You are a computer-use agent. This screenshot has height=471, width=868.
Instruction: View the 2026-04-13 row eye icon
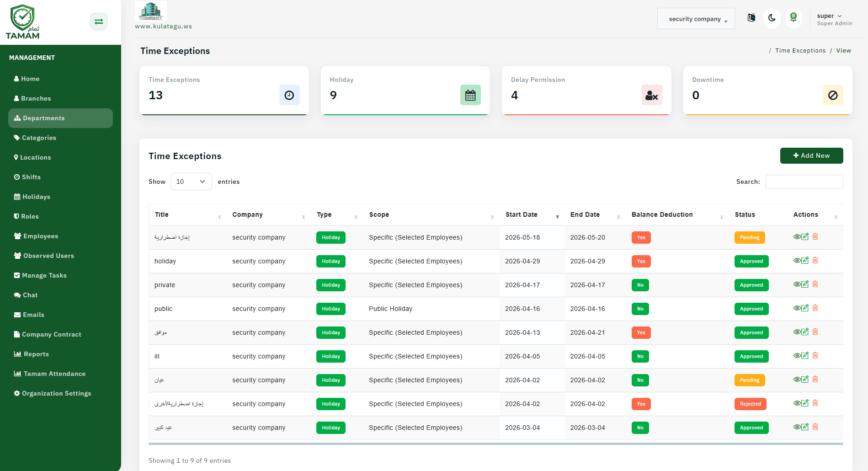coord(797,332)
